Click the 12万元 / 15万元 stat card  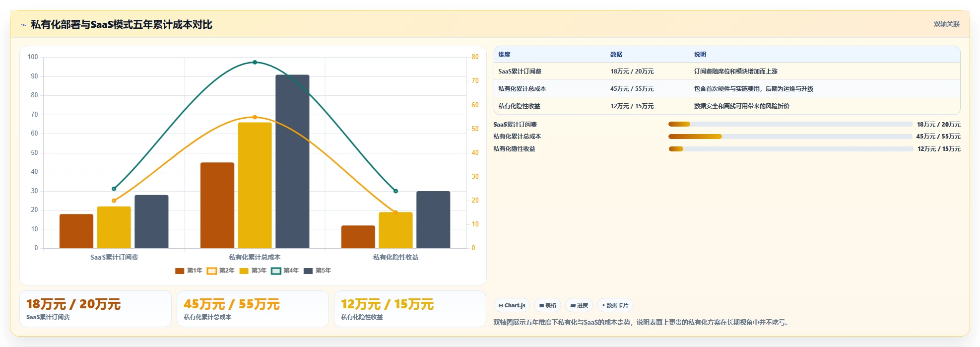coord(410,309)
